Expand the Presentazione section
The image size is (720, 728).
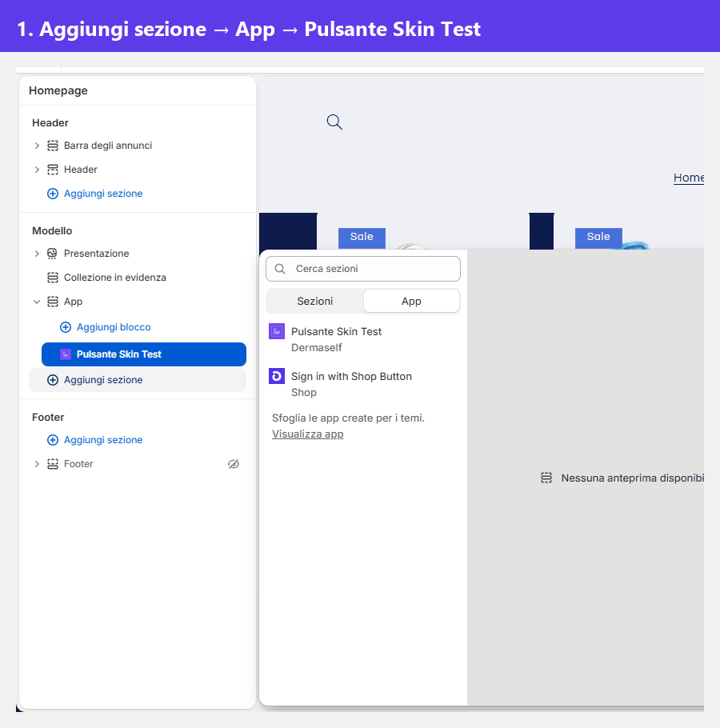tap(37, 254)
